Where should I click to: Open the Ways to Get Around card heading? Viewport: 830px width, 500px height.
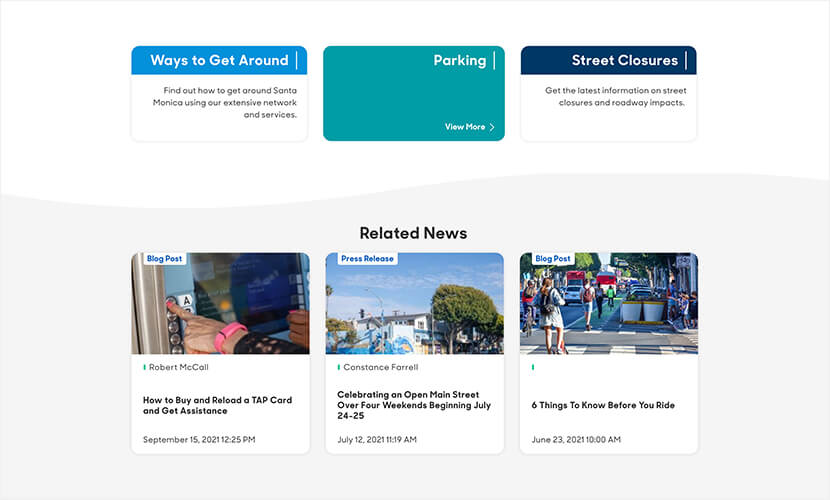[x=219, y=60]
